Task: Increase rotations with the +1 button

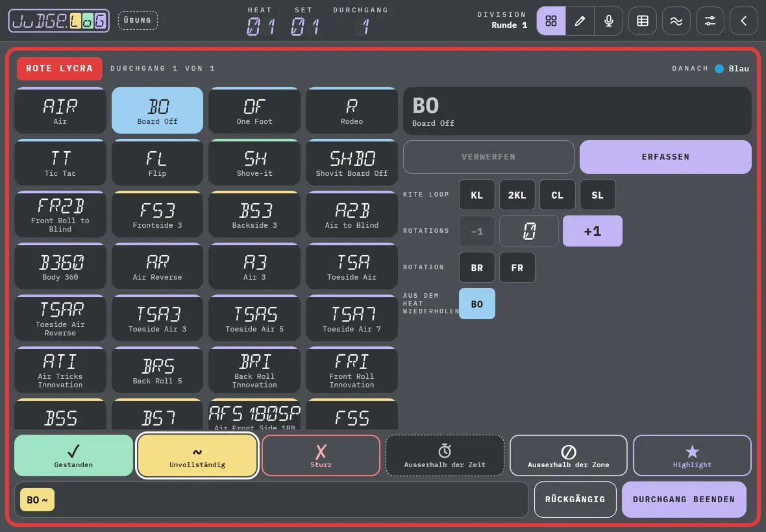Action: click(x=593, y=231)
